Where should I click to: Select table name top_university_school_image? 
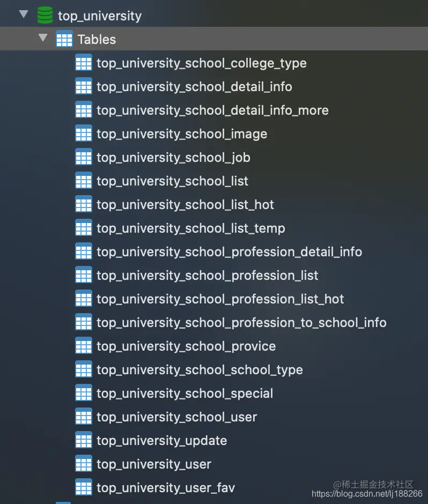pyautogui.click(x=182, y=134)
